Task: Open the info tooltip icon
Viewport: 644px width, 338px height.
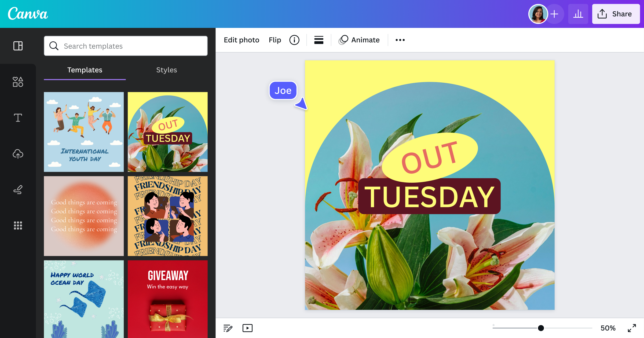Action: [295, 40]
